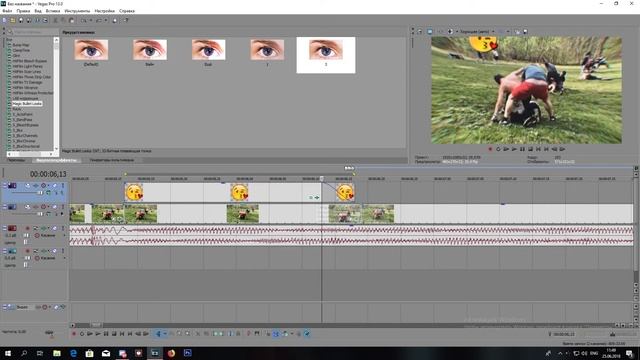Viewport: 640px width, 360px height.
Task: Open the Вставка menu
Action: click(53, 11)
